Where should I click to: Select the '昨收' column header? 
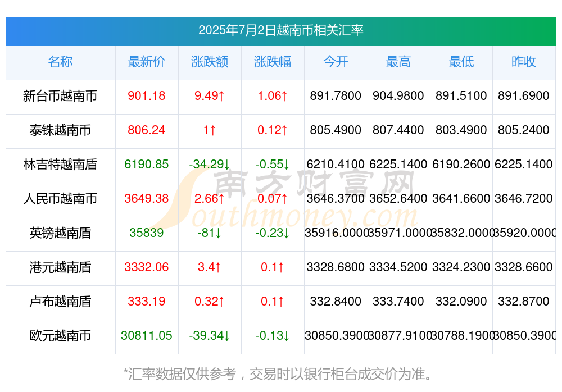pyautogui.click(x=524, y=62)
